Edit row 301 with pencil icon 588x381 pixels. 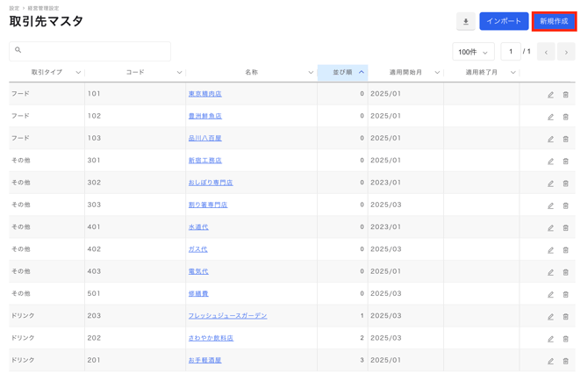pyautogui.click(x=550, y=162)
